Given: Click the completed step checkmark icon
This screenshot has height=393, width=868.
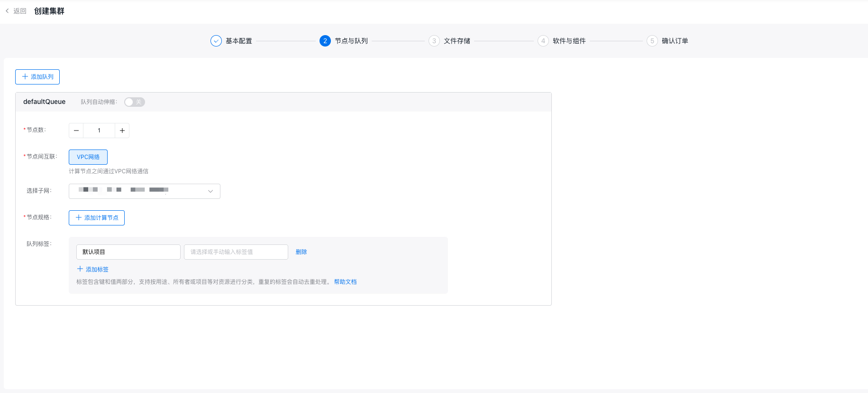Looking at the screenshot, I should 216,41.
